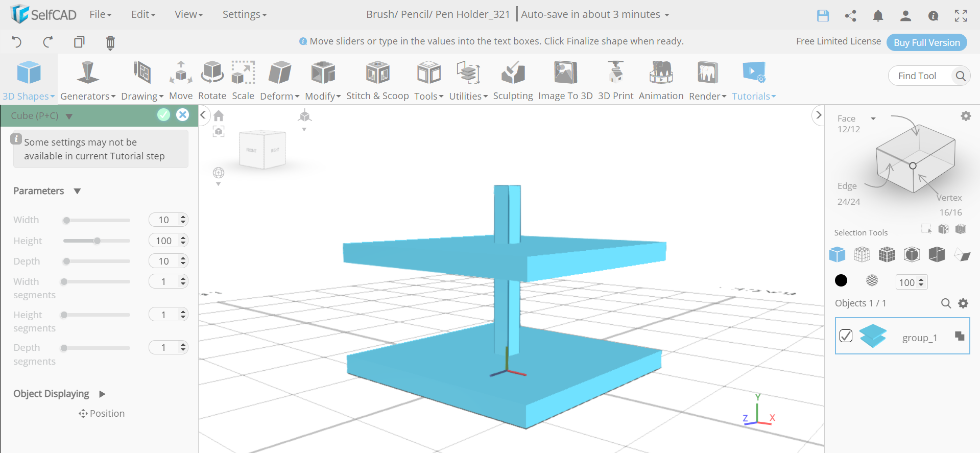Share the project
This screenshot has height=453, width=980.
[850, 16]
